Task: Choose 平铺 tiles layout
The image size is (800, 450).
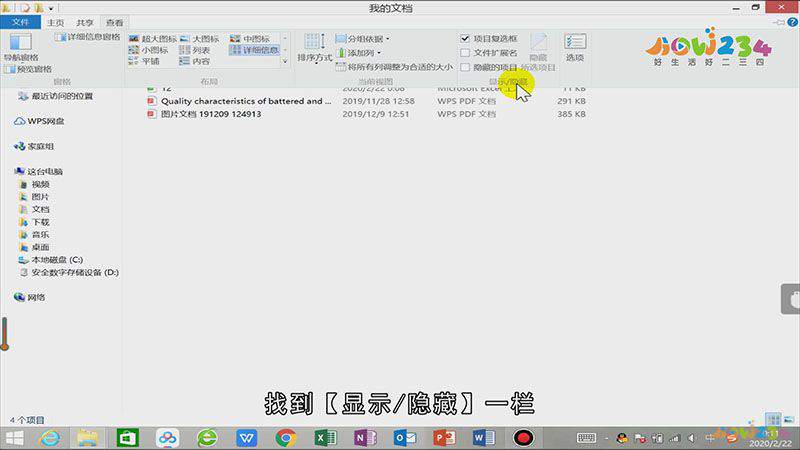Action: (x=144, y=61)
